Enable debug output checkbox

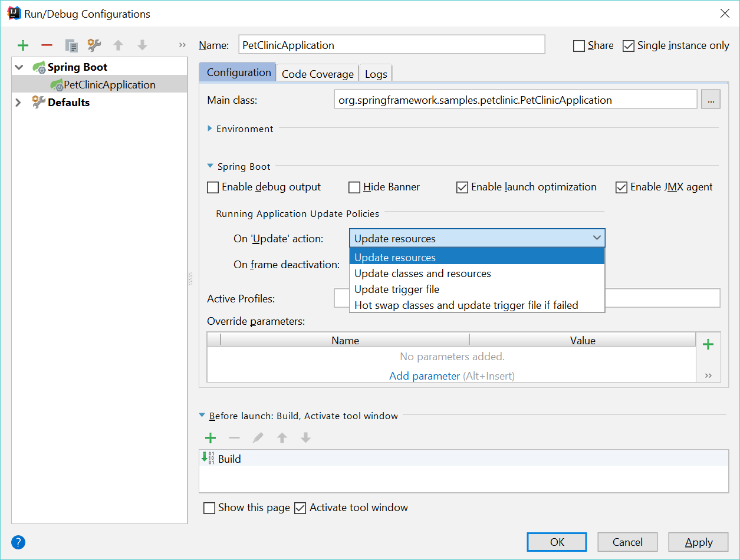click(x=213, y=187)
